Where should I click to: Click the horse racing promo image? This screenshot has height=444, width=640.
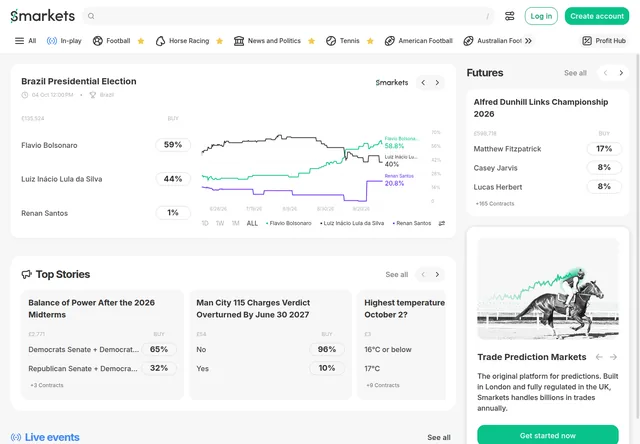(x=548, y=289)
